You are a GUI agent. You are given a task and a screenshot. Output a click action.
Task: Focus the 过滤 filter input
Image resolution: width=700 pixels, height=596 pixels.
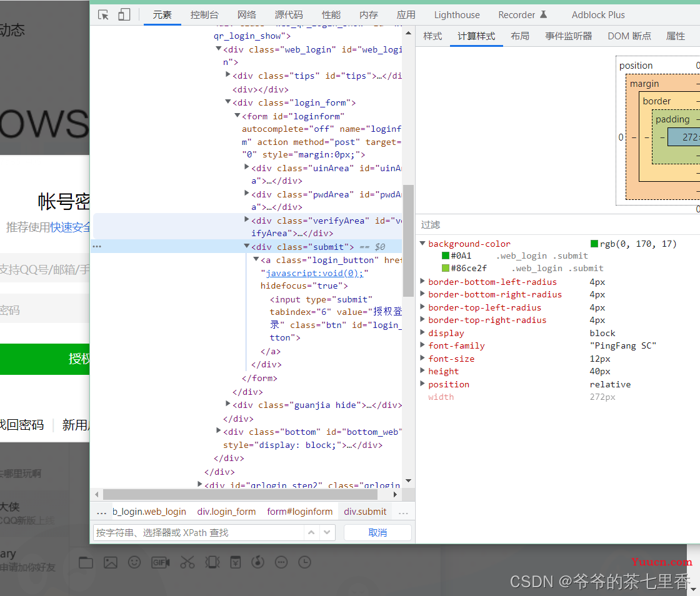coord(557,225)
